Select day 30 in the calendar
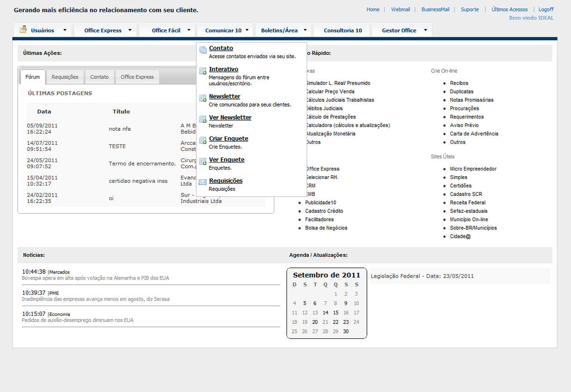The height and width of the screenshot is (392, 571). pos(346,331)
